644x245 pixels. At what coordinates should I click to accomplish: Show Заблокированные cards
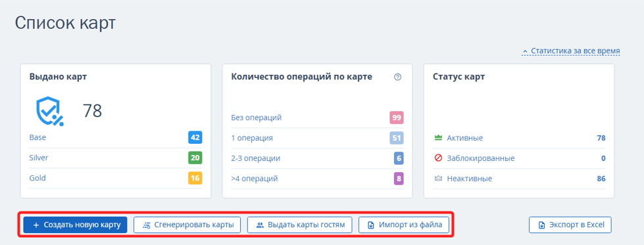(481, 158)
